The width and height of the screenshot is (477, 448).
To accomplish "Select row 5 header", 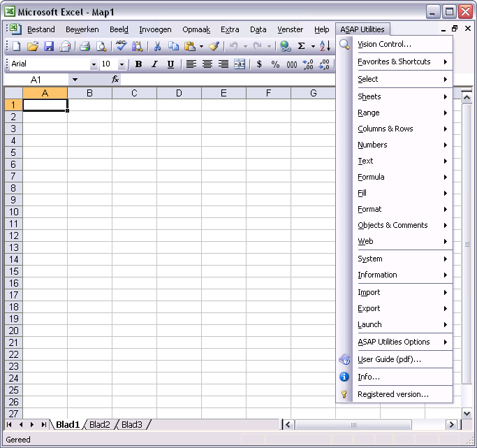I will (13, 152).
